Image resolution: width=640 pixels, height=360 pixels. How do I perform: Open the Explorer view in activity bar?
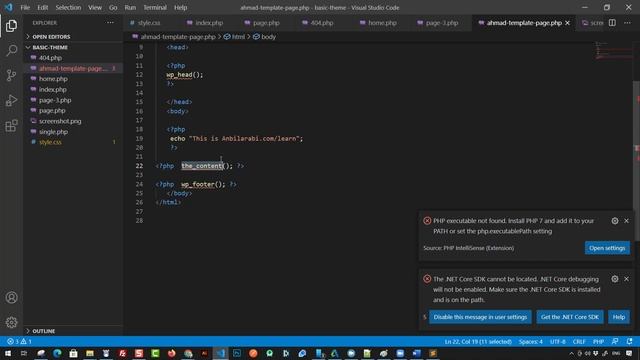pos(11,26)
